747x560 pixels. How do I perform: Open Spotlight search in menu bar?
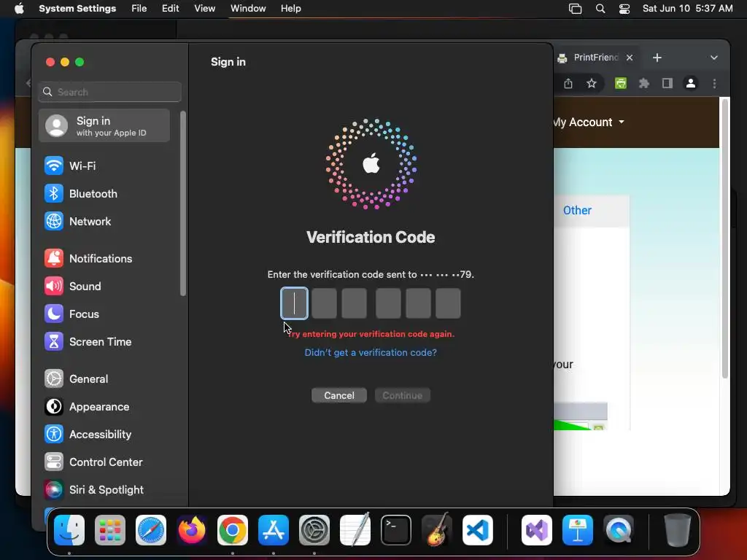tap(600, 9)
